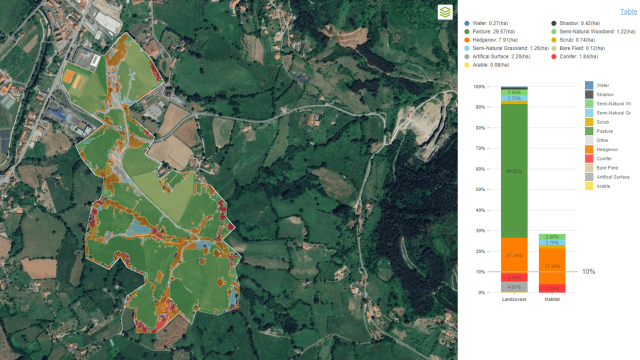This screenshot has height=360, width=640.
Task: Toggle Arable series in chart legend
Action: pos(598,186)
